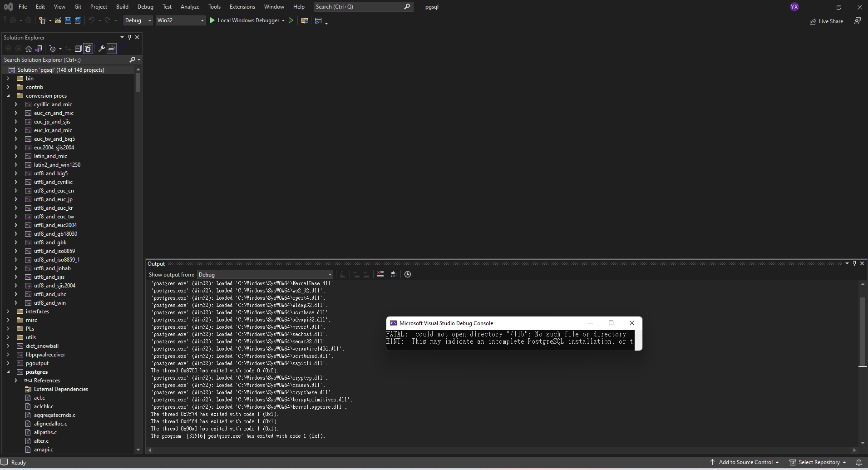This screenshot has height=470, width=868.
Task: Open the Build menu
Action: (x=122, y=7)
